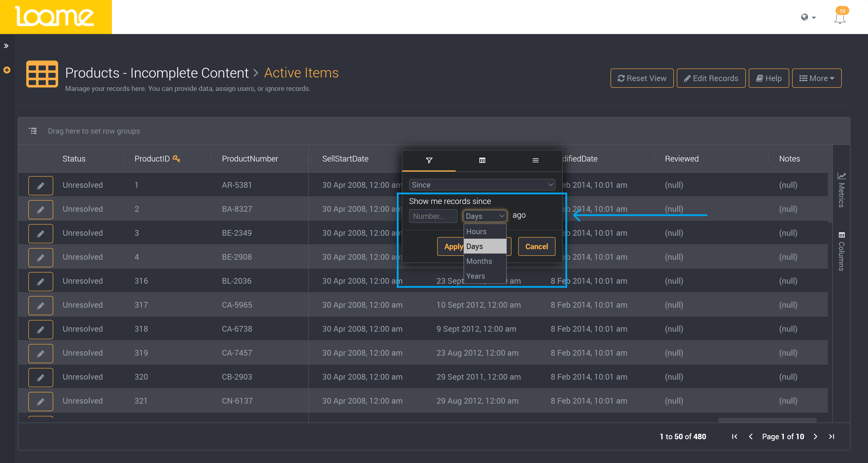Edit record BA-8327 via pencil icon
Image resolution: width=868 pixels, height=463 pixels.
point(40,209)
